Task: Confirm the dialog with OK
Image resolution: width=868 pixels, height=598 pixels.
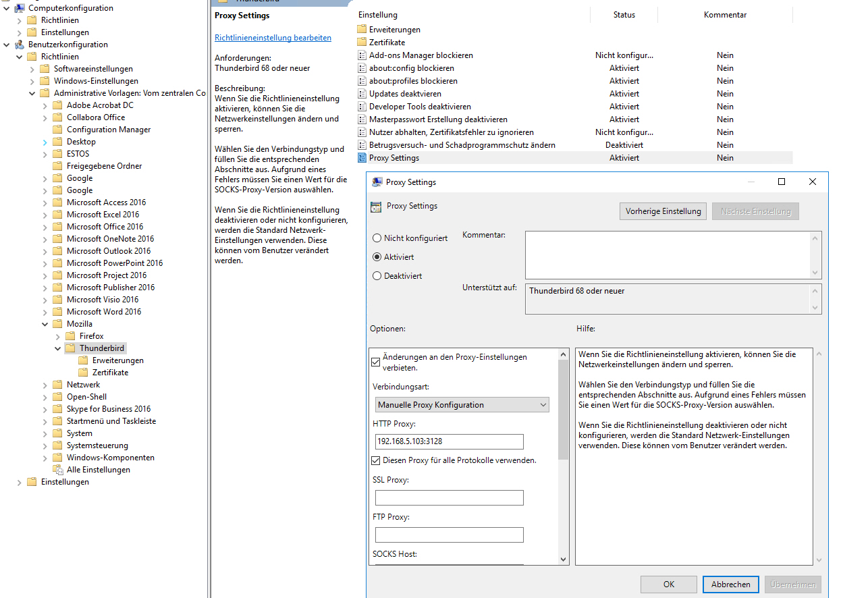Action: tap(669, 585)
